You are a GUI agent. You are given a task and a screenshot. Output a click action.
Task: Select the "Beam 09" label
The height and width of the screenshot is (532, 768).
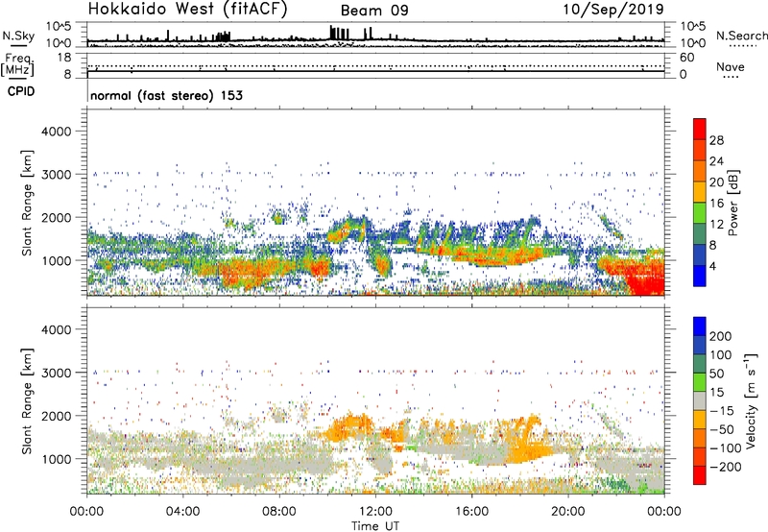374,11
